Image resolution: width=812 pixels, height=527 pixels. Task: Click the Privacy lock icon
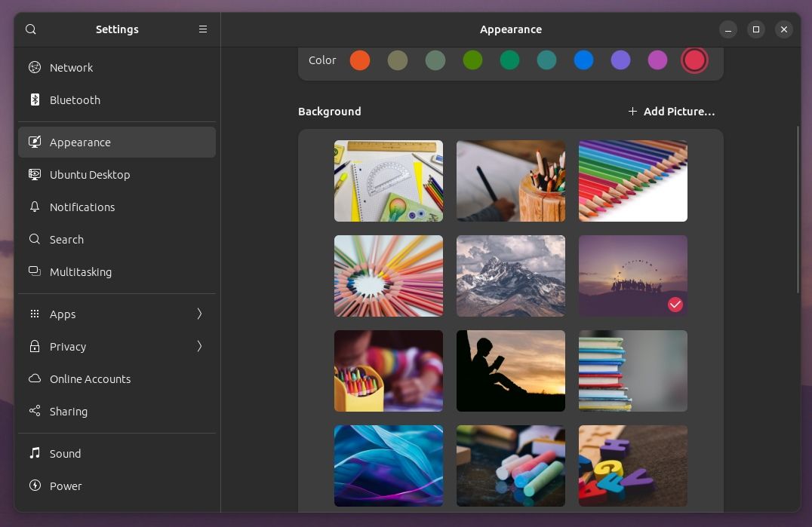(35, 347)
